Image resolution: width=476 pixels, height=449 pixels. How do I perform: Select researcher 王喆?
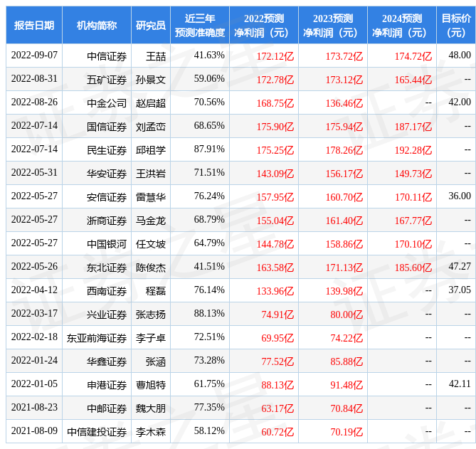point(156,56)
